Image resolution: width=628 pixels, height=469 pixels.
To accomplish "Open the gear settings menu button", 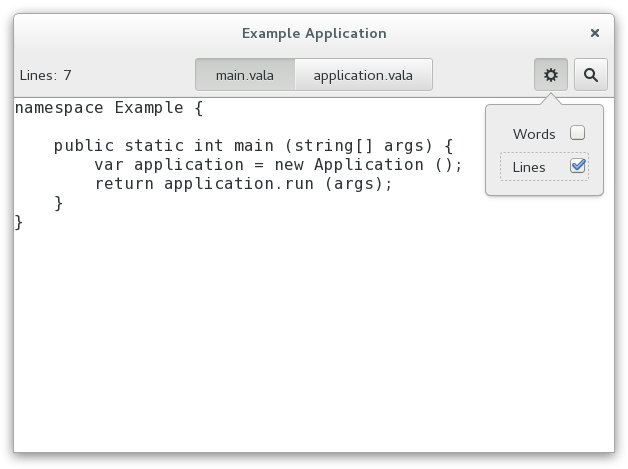I will click(551, 74).
